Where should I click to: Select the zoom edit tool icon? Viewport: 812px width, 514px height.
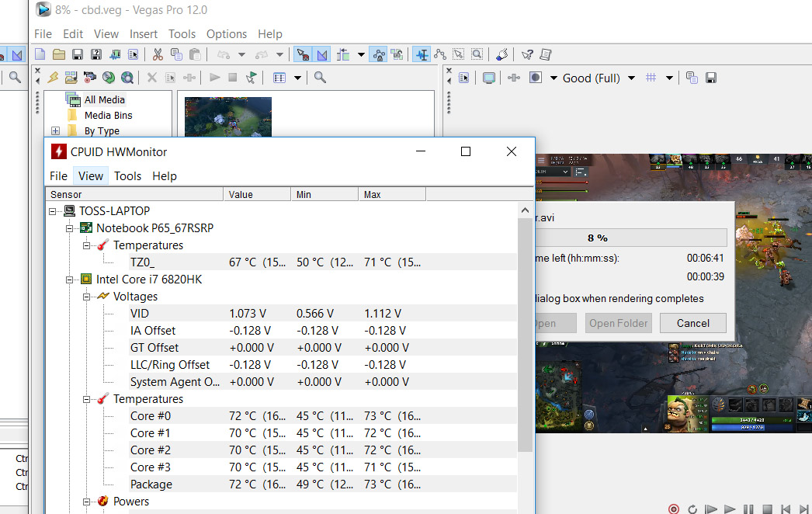pos(477,54)
